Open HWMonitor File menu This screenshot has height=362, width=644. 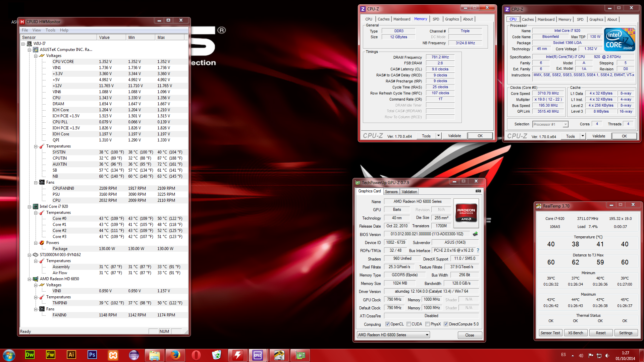click(x=25, y=30)
